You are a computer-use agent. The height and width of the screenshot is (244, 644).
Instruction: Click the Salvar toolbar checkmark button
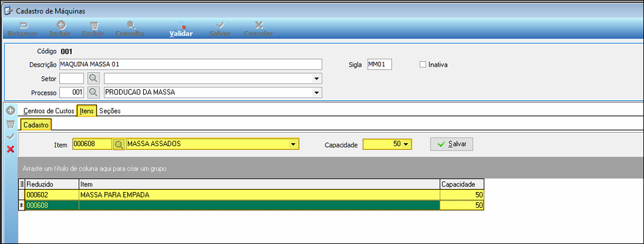pyautogui.click(x=220, y=29)
